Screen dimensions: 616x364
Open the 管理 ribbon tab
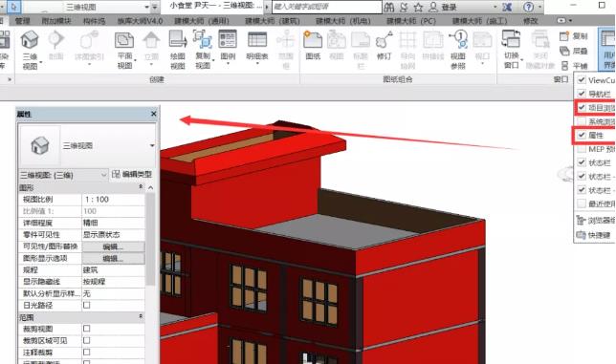point(22,20)
